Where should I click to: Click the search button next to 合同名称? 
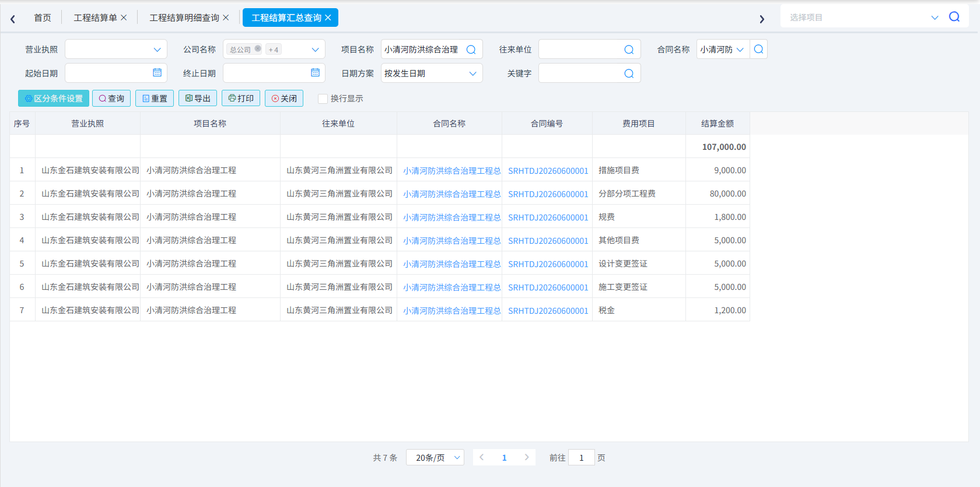[x=758, y=50]
